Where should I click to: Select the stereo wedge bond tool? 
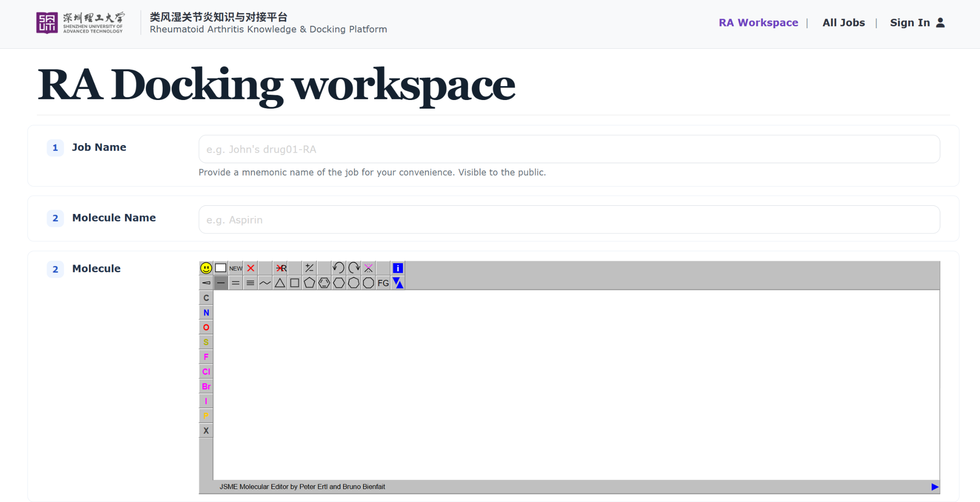tap(206, 283)
